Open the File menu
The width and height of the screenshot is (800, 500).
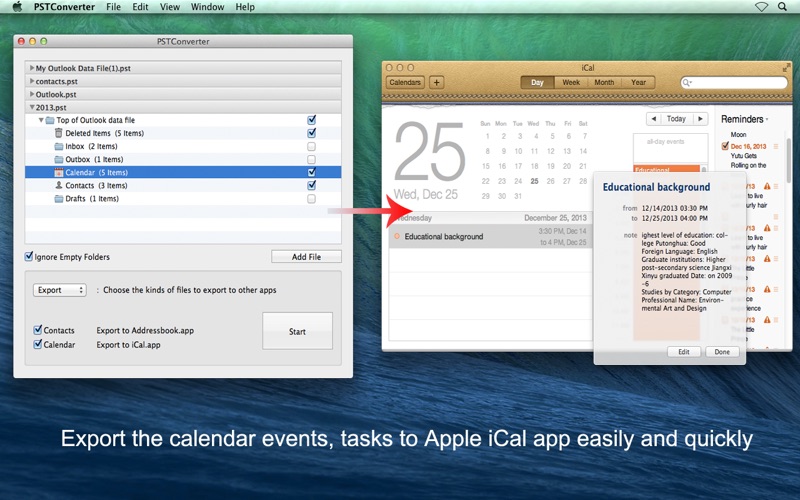tap(113, 7)
